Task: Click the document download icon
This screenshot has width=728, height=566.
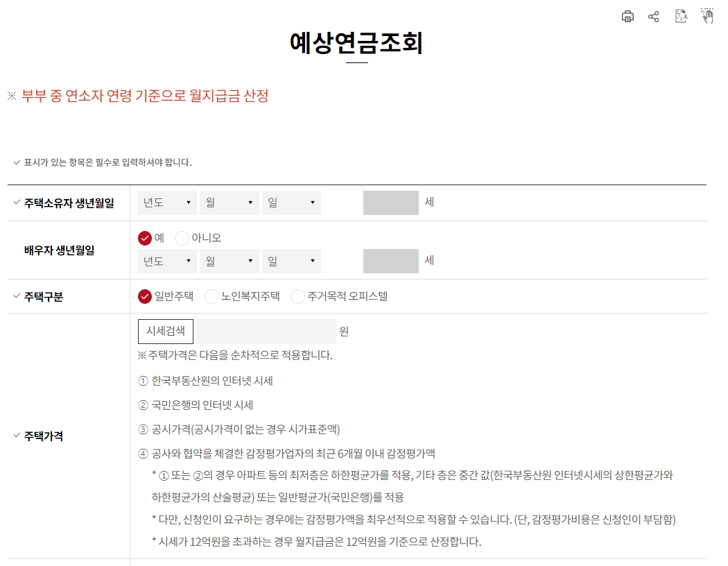Action: [680, 17]
